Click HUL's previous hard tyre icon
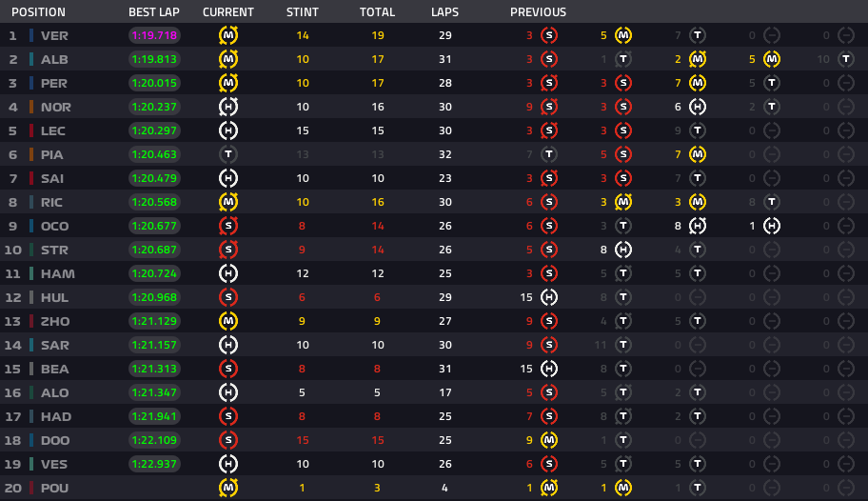This screenshot has width=868, height=501. click(x=548, y=297)
